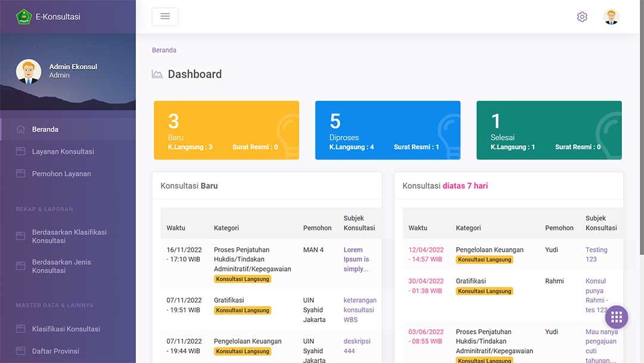Click the E-Konsultasi logo emblem
This screenshot has height=363, width=644.
(23, 17)
